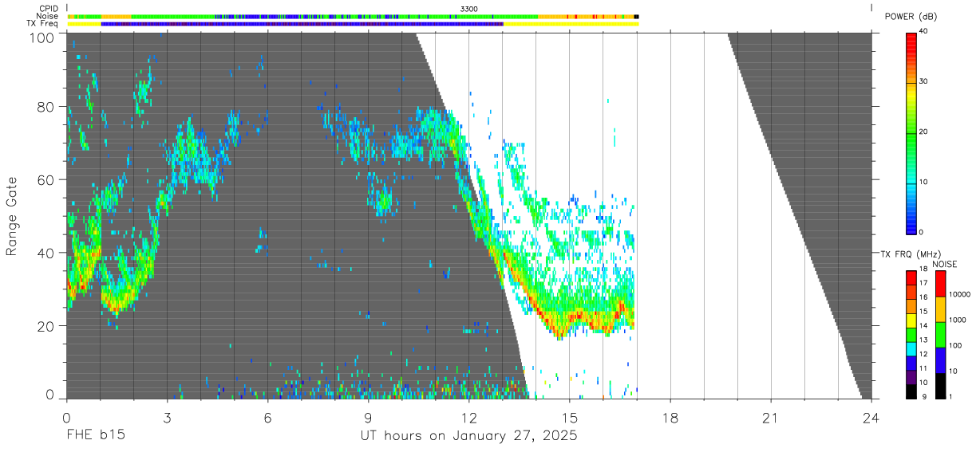Select the red 17–18 MHz TX FRQ segment
Image resolution: width=980 pixels, height=452 pixels.
911,277
